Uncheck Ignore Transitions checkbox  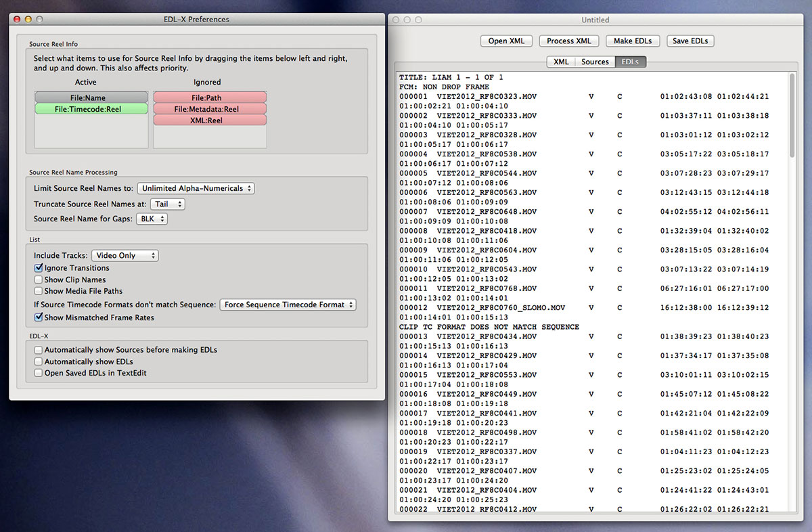[x=39, y=268]
